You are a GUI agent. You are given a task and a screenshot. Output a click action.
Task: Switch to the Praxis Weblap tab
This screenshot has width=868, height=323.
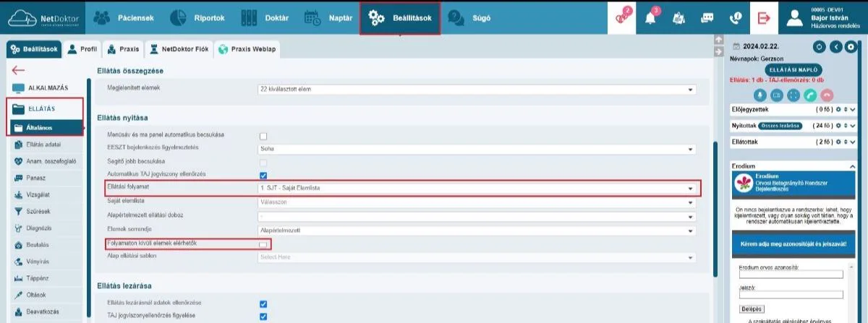tap(247, 49)
